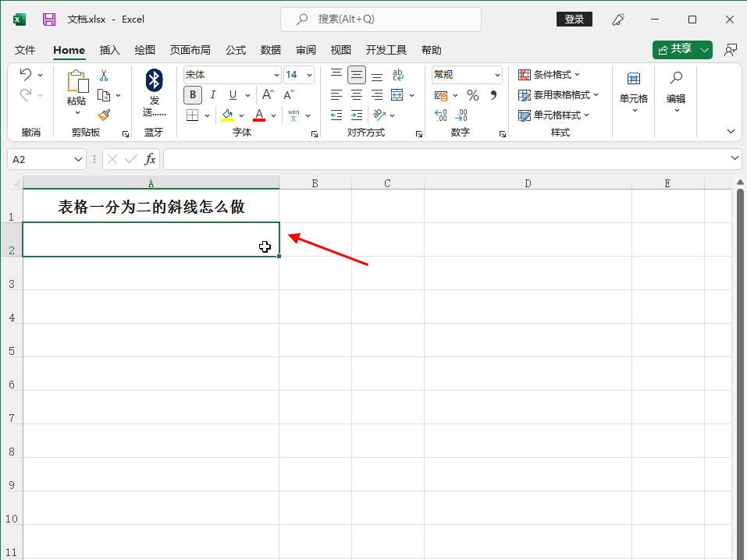Click the Cut scissors icon
The height and width of the screenshot is (560, 747).
(104, 75)
